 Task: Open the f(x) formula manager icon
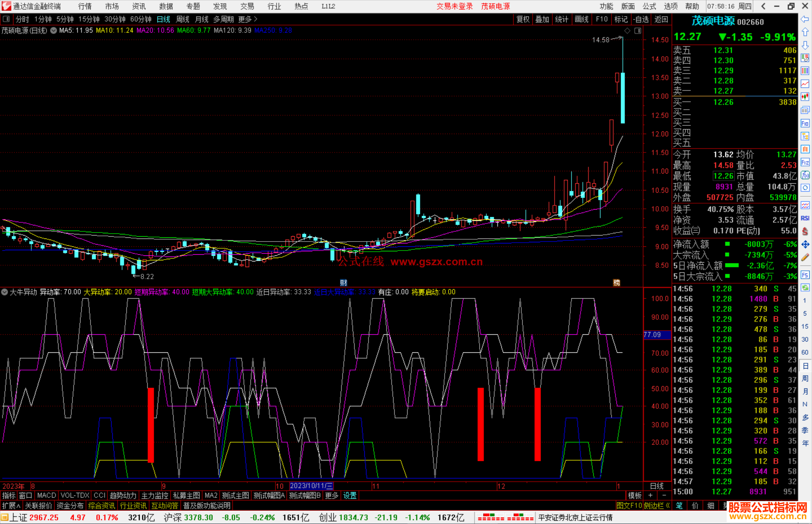click(805, 175)
